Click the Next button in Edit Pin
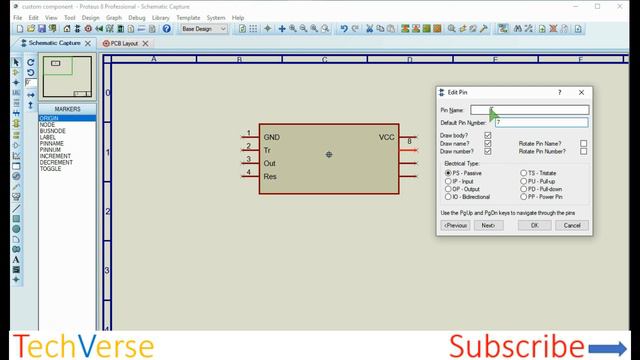This screenshot has height=360, width=640. point(488,225)
